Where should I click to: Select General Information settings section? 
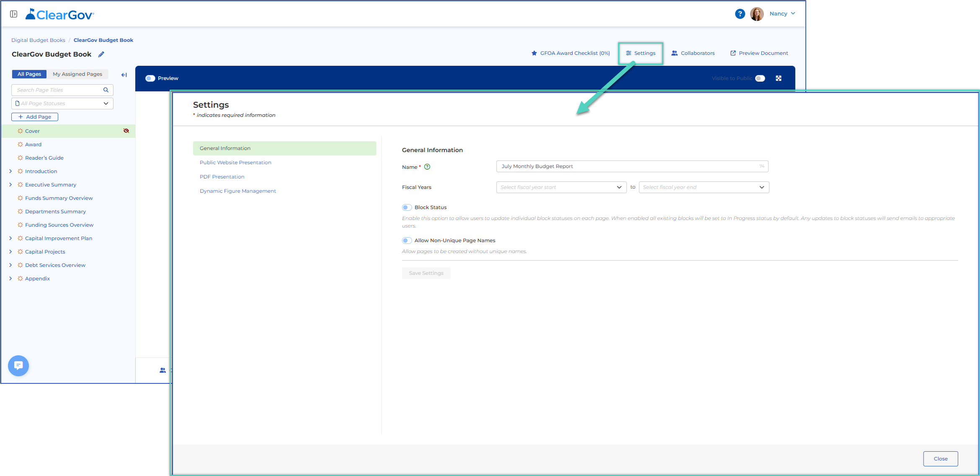click(285, 148)
